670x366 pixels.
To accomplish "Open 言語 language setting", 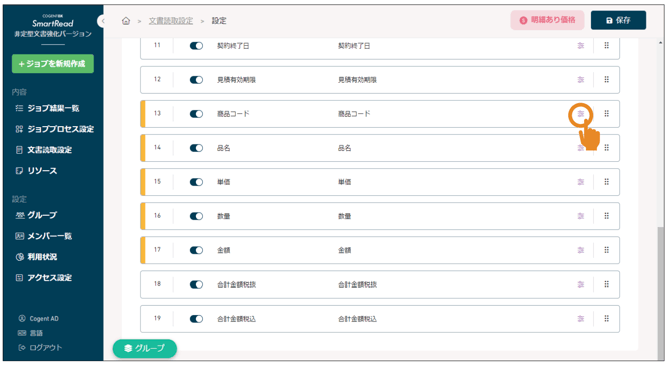I will click(31, 333).
